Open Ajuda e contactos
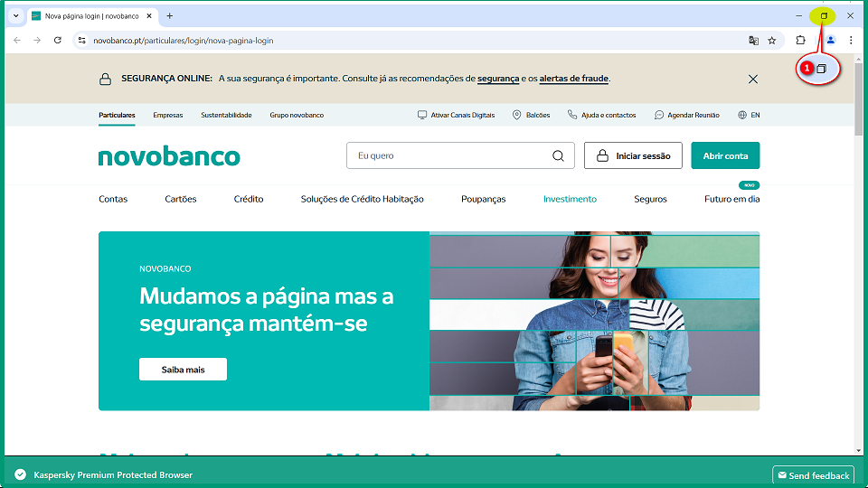 point(602,115)
